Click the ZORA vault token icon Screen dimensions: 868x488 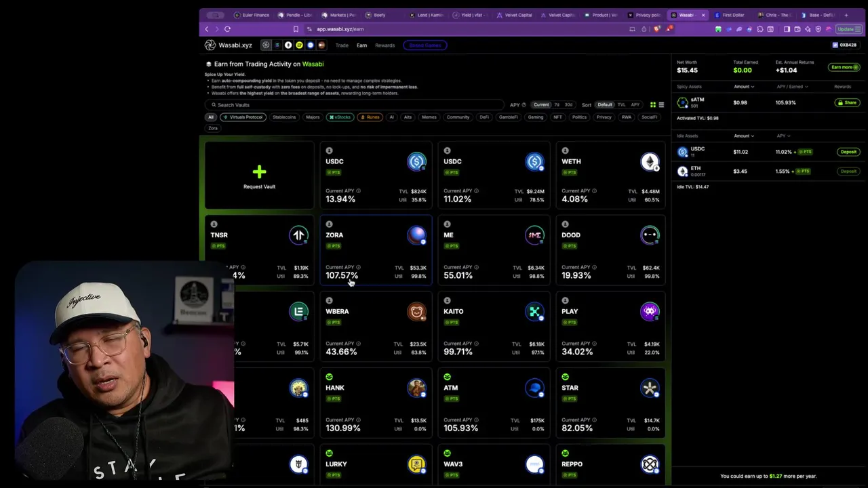point(416,235)
